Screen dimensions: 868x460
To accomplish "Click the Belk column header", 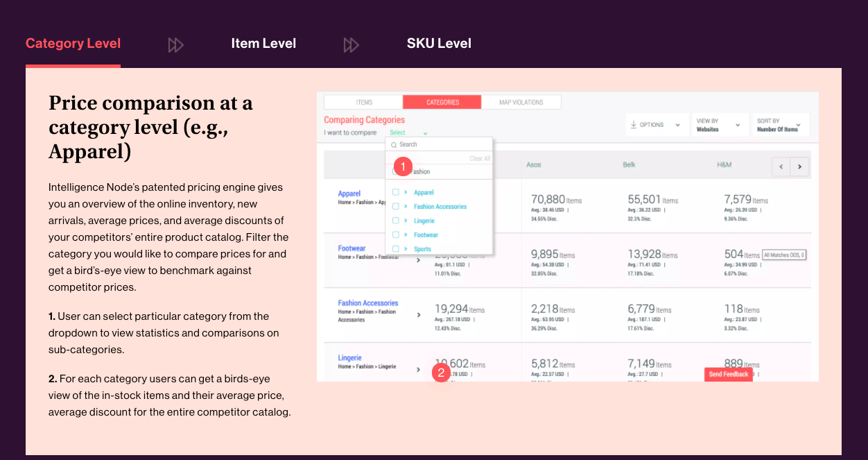I will [x=630, y=164].
